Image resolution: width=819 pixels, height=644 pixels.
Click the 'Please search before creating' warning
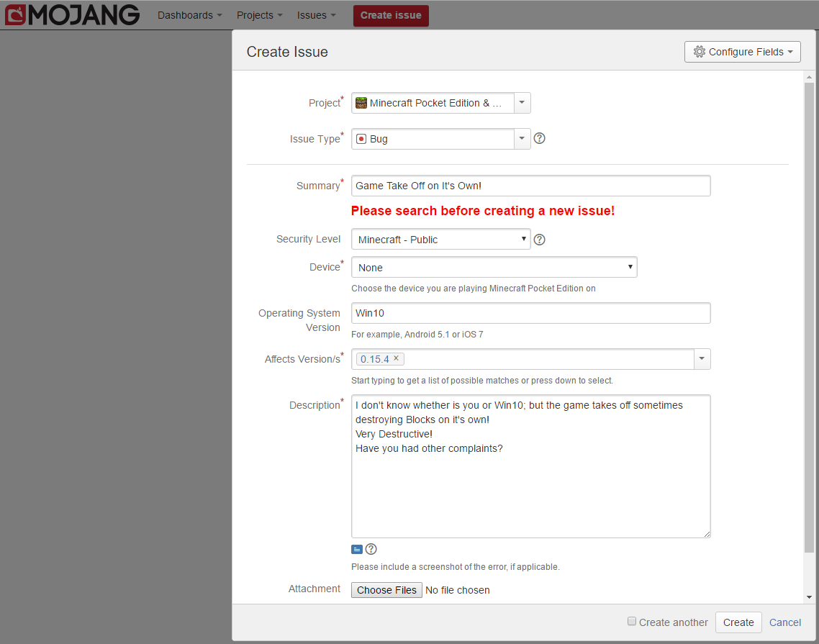pyautogui.click(x=483, y=211)
